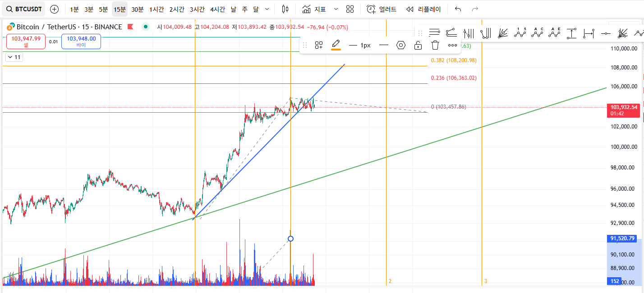Delete the selected drawing with trash icon
The height and width of the screenshot is (293, 644).
pos(435,45)
